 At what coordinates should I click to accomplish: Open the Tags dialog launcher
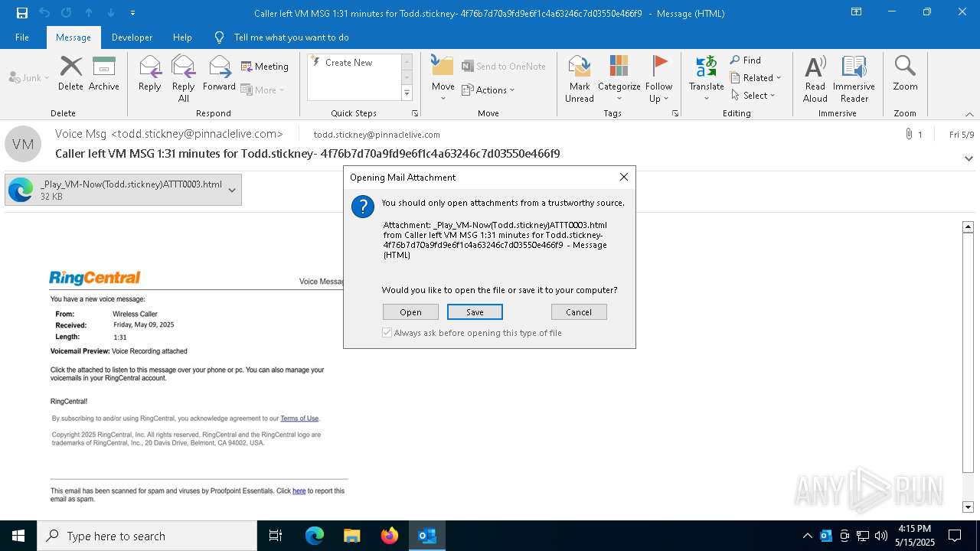[x=675, y=113]
